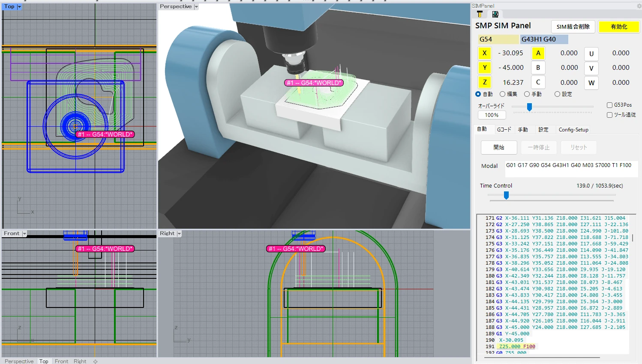Select the G54 work offset field
Image resolution: width=642 pixels, height=364 pixels.
click(x=498, y=39)
